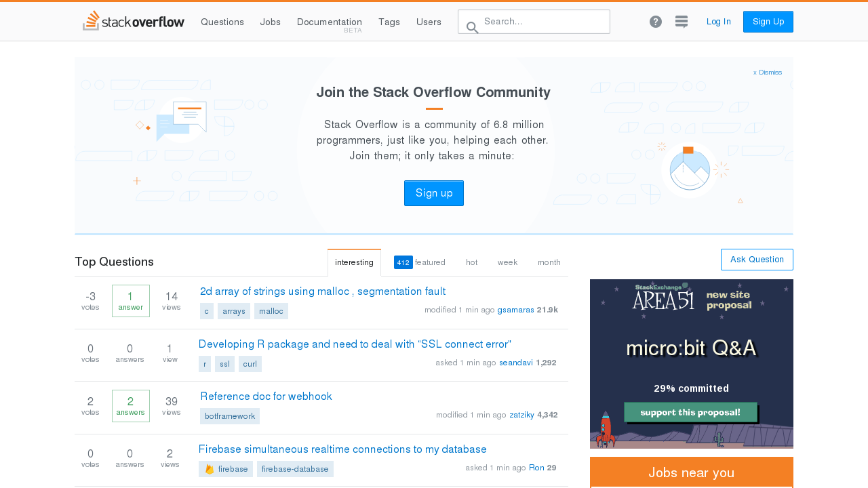Dismiss the community join banner
This screenshot has width=868, height=488.
[x=768, y=73]
